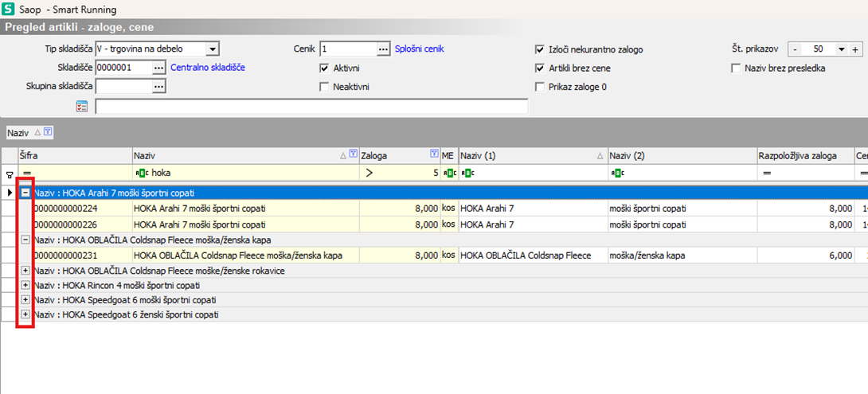Click ABC condition icon in ME filter cell
The image size is (868, 394).
(448, 174)
